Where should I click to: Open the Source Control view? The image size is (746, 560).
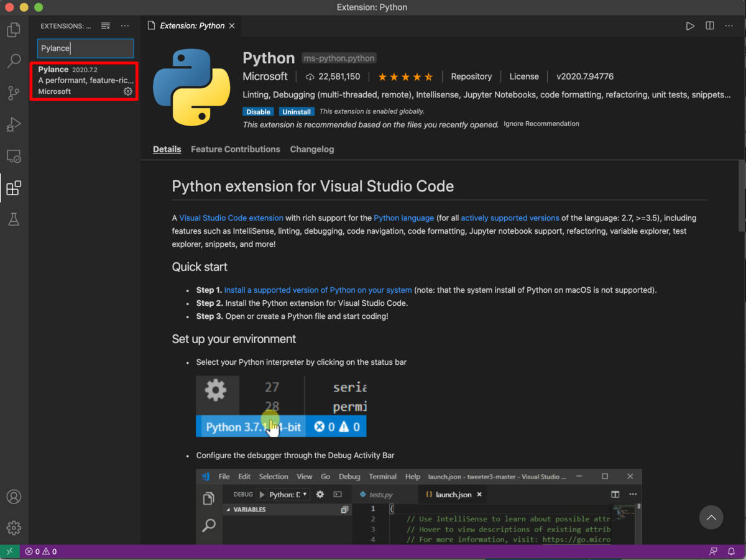[14, 93]
